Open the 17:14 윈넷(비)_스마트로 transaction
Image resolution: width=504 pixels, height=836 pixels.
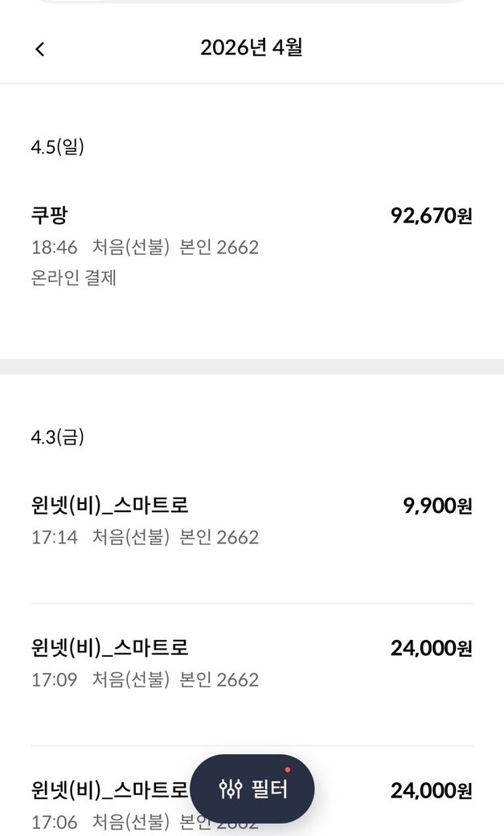pos(109,506)
